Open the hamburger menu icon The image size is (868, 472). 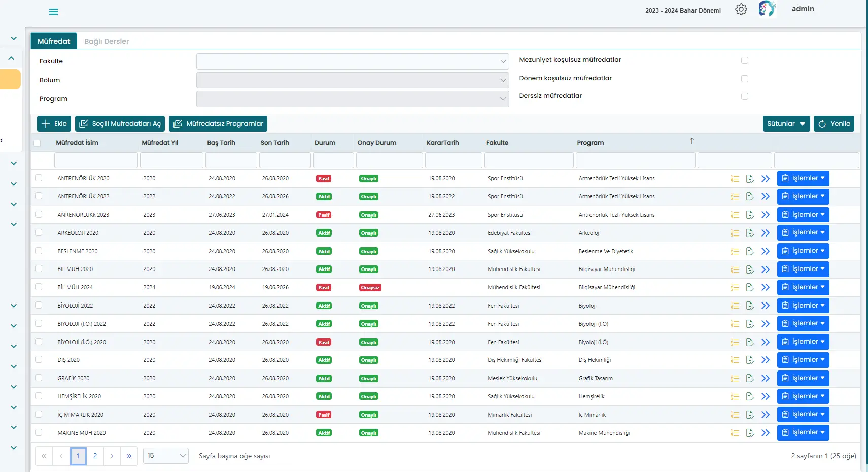53,12
